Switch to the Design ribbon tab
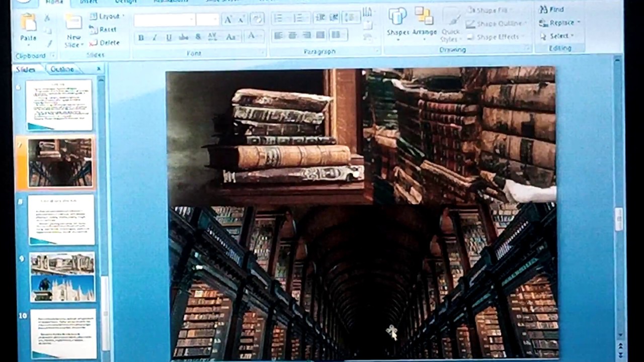 [125, 3]
